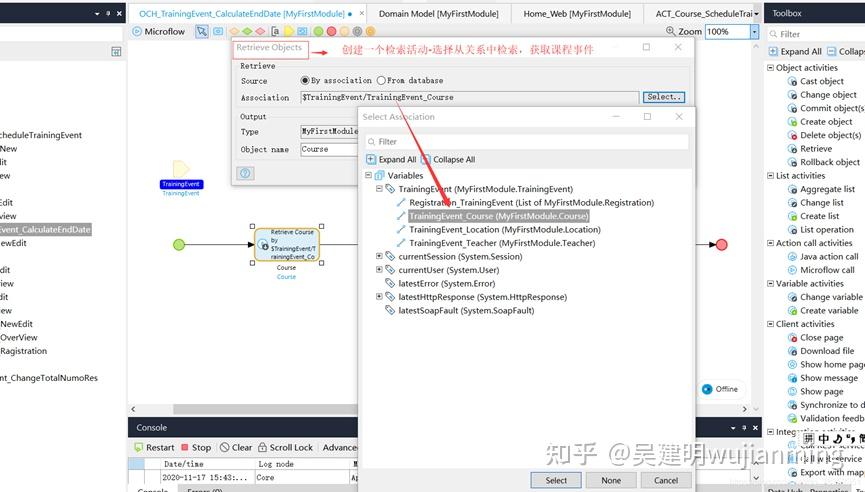The image size is (865, 492).
Task: Choose Commit object(s) from Toolbox
Action: point(825,108)
